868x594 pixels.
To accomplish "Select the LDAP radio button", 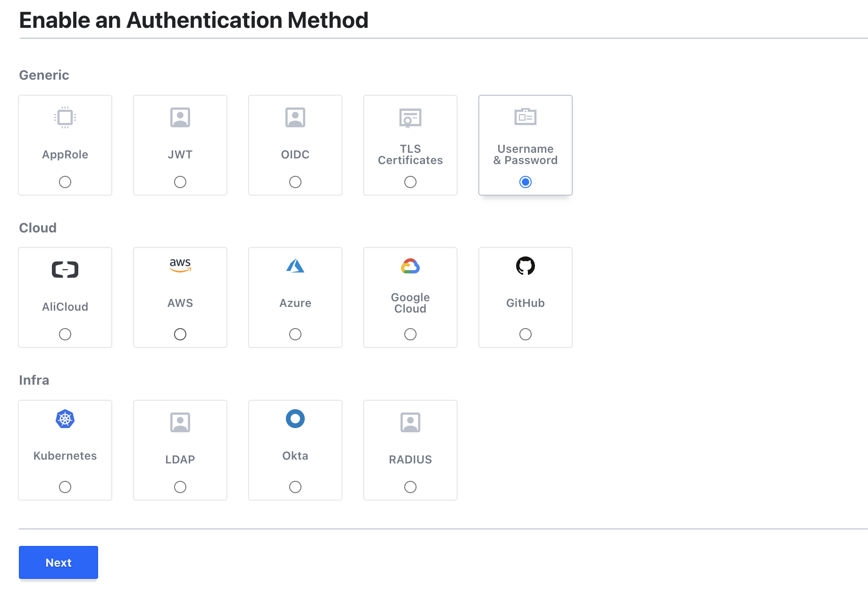I will (180, 487).
